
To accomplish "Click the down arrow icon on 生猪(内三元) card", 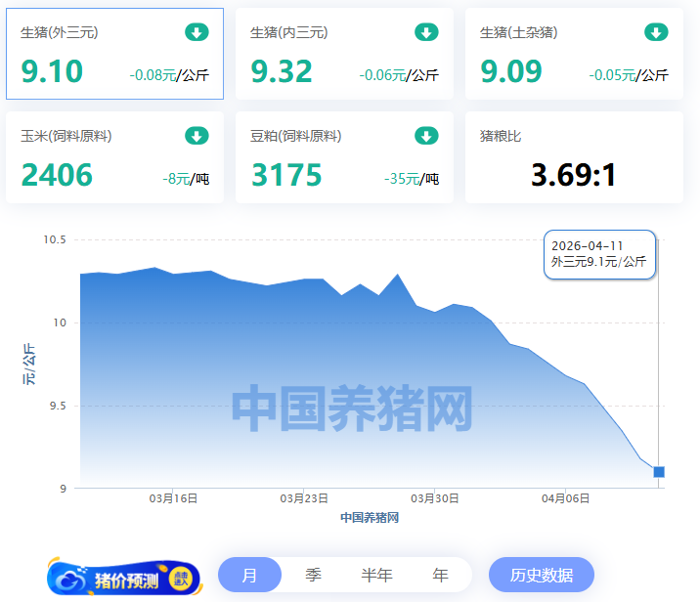I will tap(426, 32).
